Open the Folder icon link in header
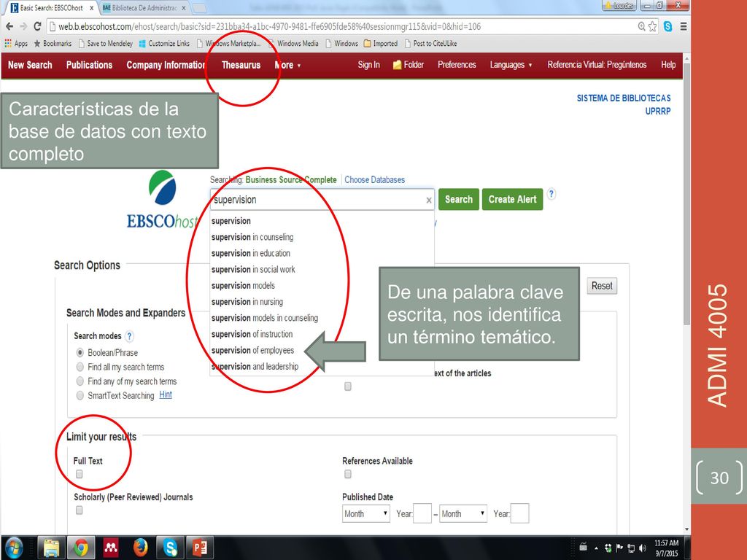Image resolution: width=747 pixels, height=560 pixels. (x=409, y=65)
